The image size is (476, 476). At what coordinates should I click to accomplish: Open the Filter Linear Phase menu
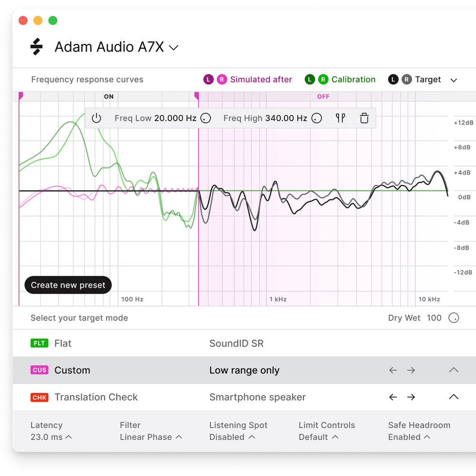pyautogui.click(x=151, y=437)
